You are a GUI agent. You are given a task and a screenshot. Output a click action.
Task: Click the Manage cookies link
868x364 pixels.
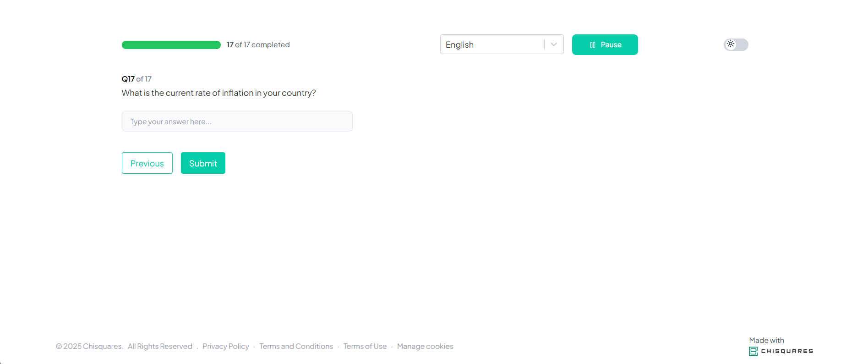pos(425,347)
